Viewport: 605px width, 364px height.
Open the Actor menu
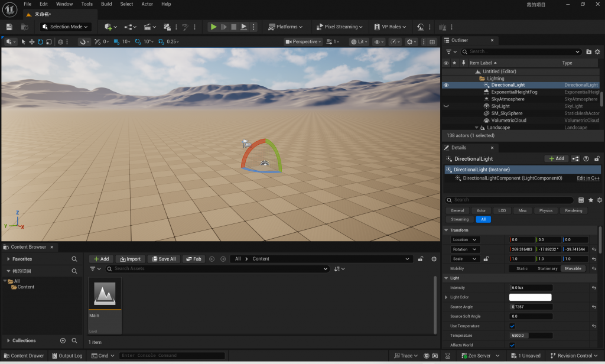coord(147,4)
